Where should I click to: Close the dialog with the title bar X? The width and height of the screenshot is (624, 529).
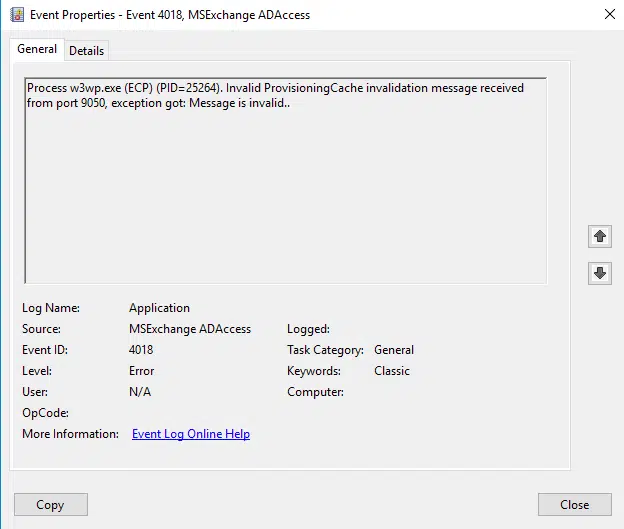pyautogui.click(x=609, y=14)
